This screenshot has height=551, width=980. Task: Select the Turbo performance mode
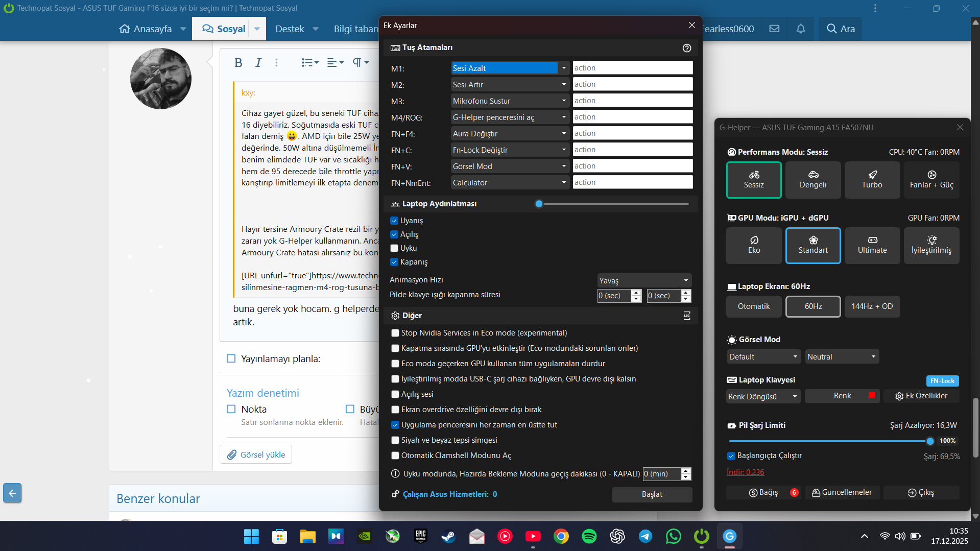(872, 180)
